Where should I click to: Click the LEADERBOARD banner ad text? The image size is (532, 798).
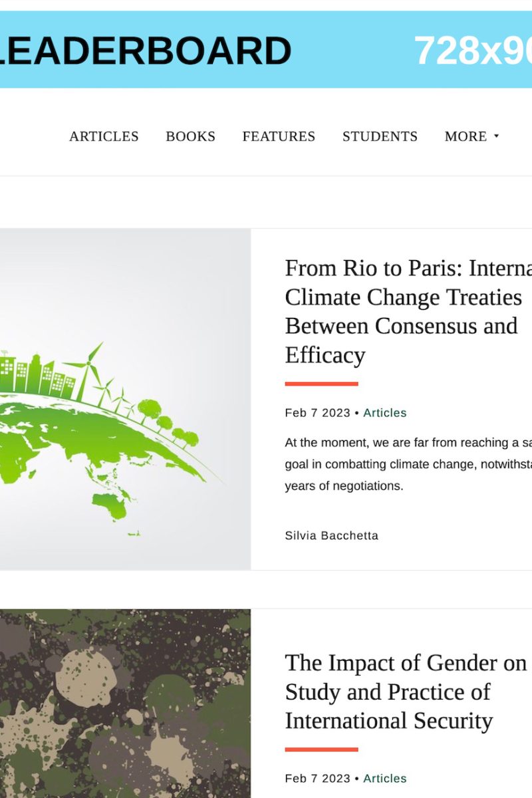146,51
